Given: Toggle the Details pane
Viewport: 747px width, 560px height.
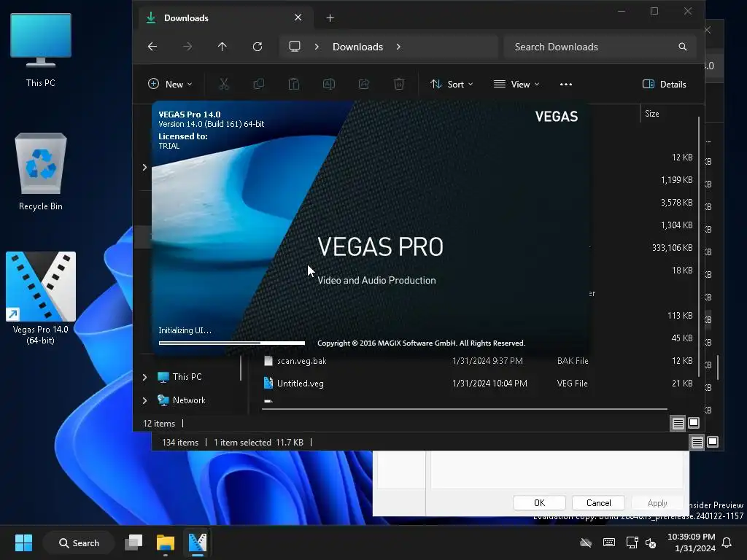Looking at the screenshot, I should 665,85.
